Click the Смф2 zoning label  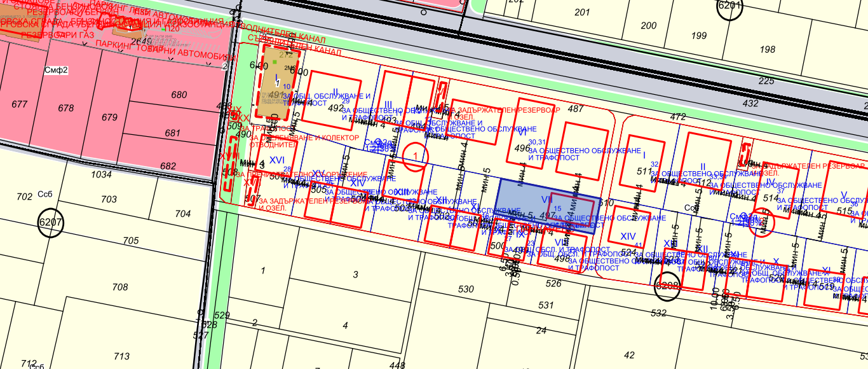point(56,70)
